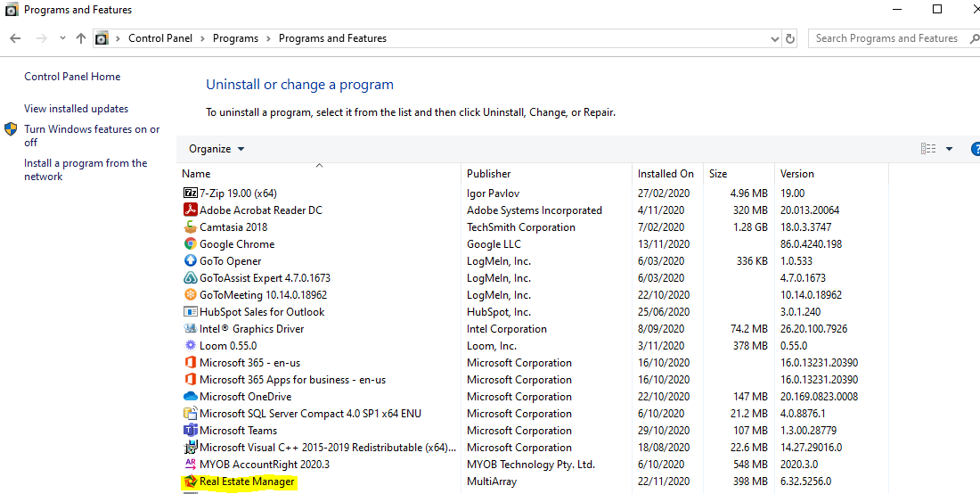The image size is (980, 494).
Task: Click the change view icon
Action: point(928,149)
